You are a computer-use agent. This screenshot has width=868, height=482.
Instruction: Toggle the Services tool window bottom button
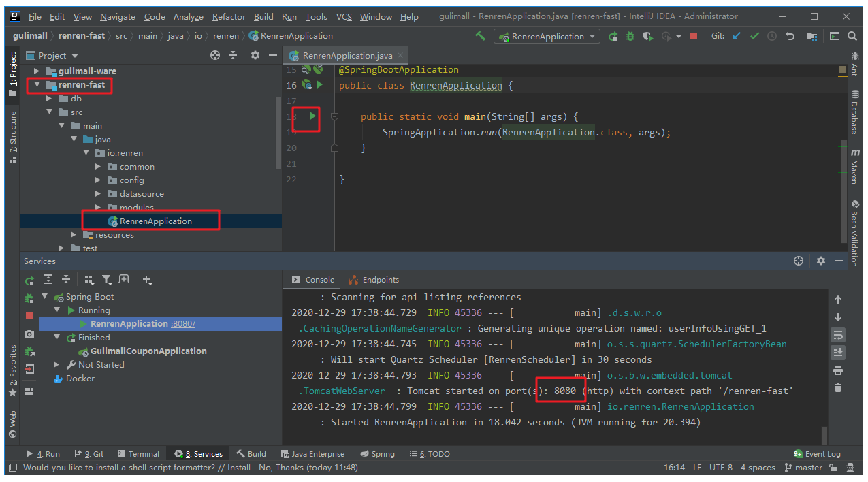198,454
